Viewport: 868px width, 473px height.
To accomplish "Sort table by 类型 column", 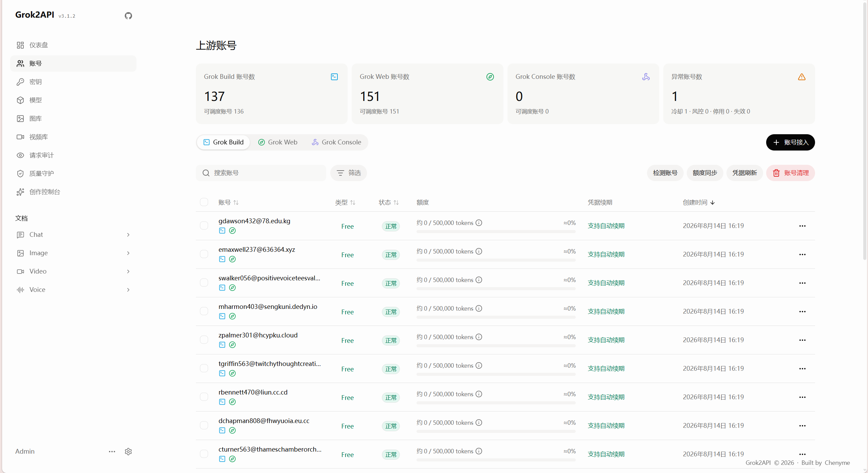I will pos(345,203).
